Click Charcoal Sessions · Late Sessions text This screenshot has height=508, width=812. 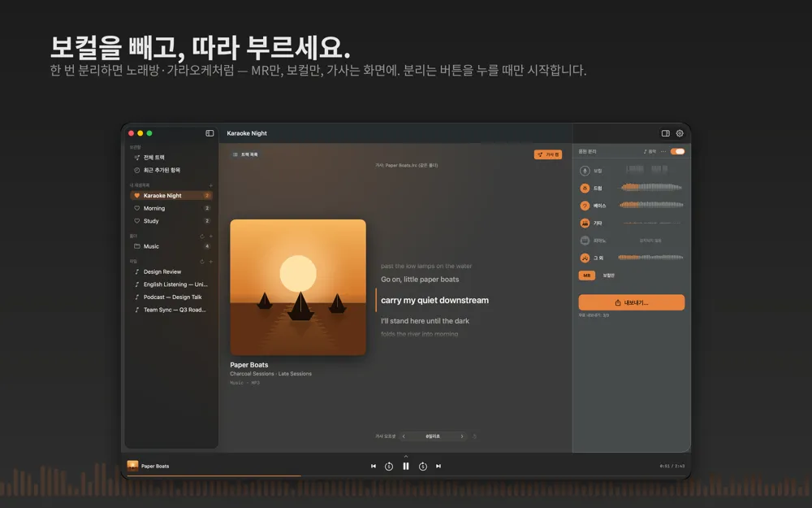point(271,374)
